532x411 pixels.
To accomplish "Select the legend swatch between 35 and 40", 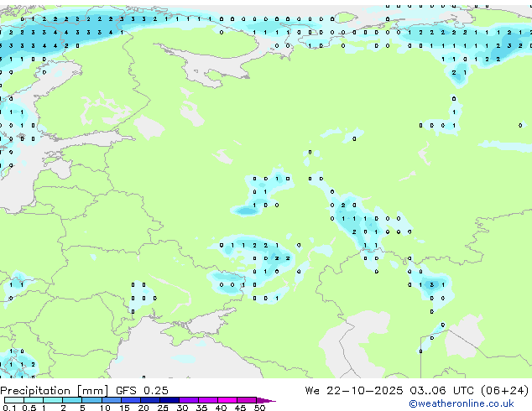I will point(208,400).
